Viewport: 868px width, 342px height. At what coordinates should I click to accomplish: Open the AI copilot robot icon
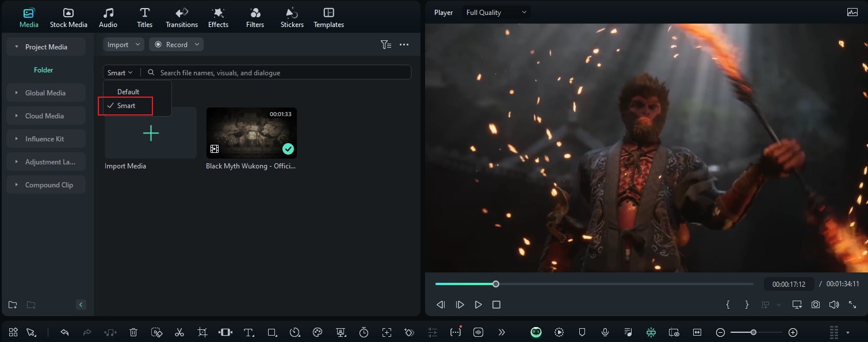point(536,332)
